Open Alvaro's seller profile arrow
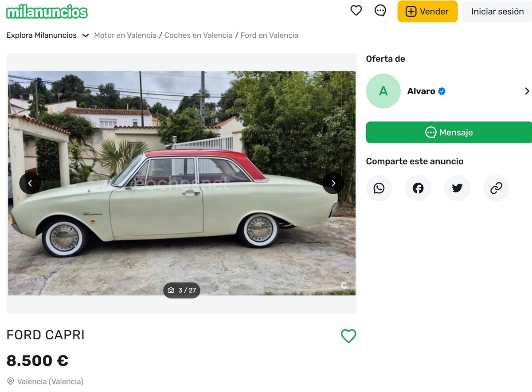 pos(527,91)
